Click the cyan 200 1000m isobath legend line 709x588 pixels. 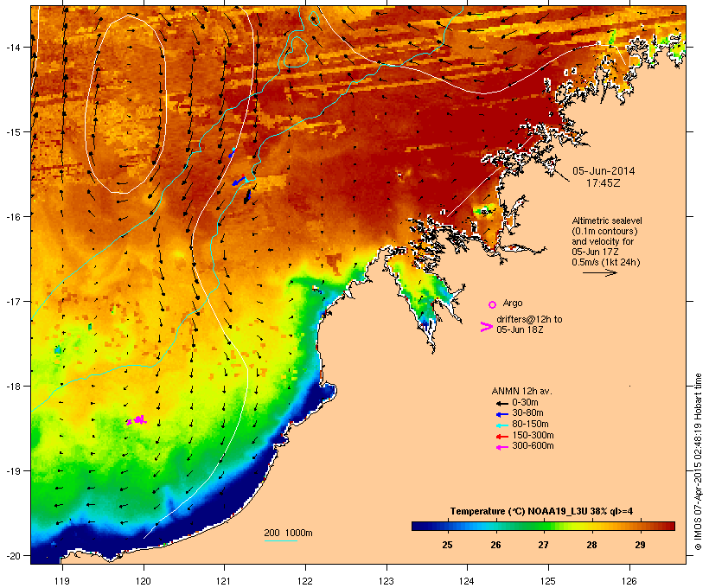(281, 540)
